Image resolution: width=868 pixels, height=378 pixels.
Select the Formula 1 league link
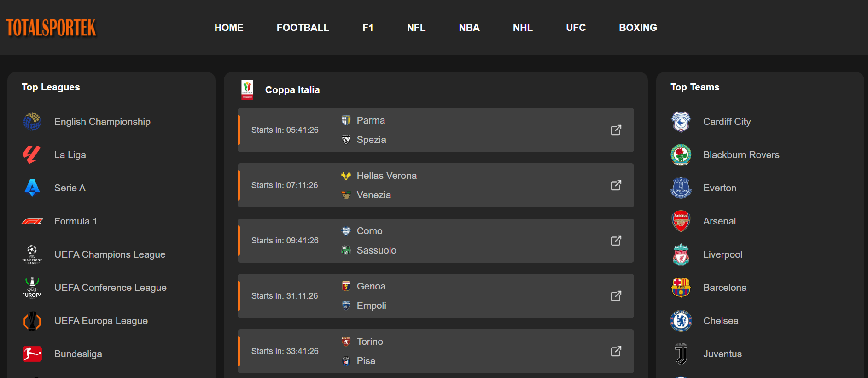click(76, 221)
